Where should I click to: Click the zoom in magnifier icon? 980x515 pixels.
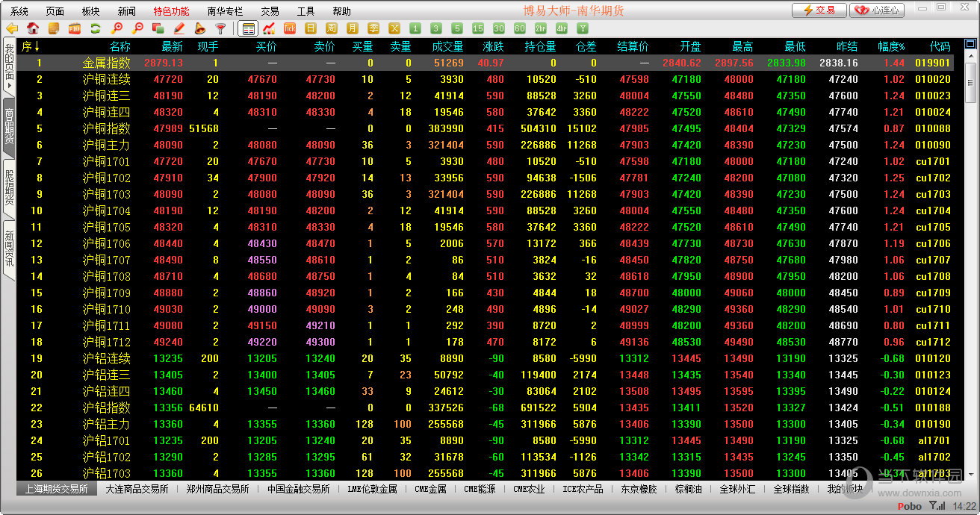click(x=117, y=28)
